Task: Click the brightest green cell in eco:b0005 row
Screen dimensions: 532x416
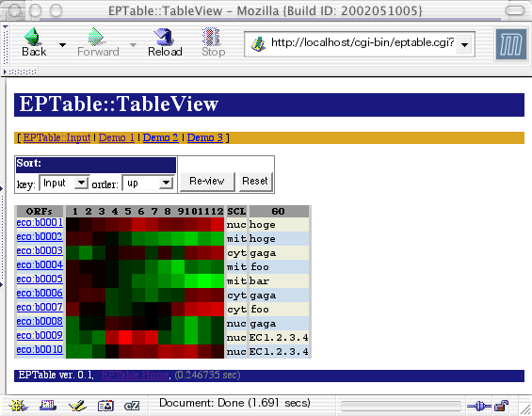Action: click(204, 281)
